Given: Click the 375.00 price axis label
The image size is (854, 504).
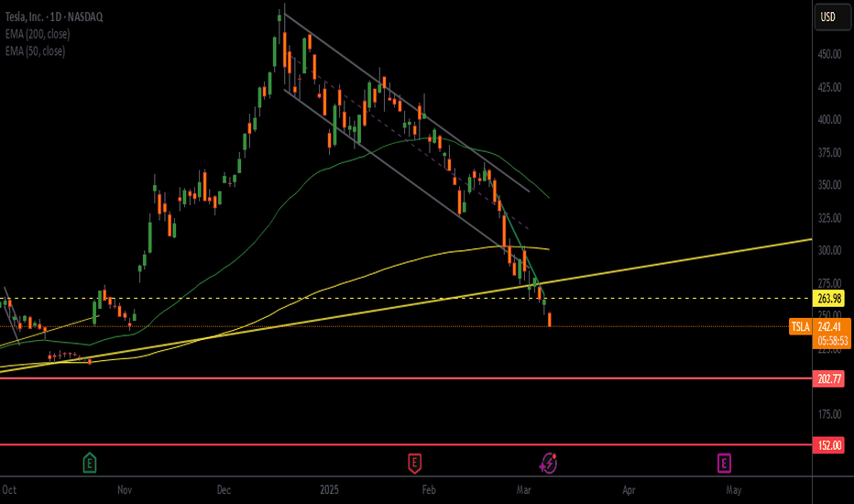Looking at the screenshot, I should pos(829,152).
